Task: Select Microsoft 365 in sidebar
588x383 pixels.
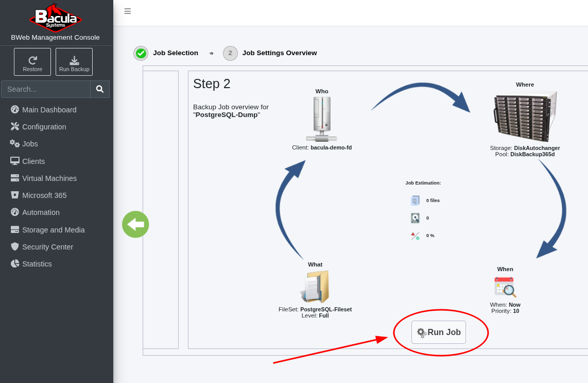Action: 44,195
